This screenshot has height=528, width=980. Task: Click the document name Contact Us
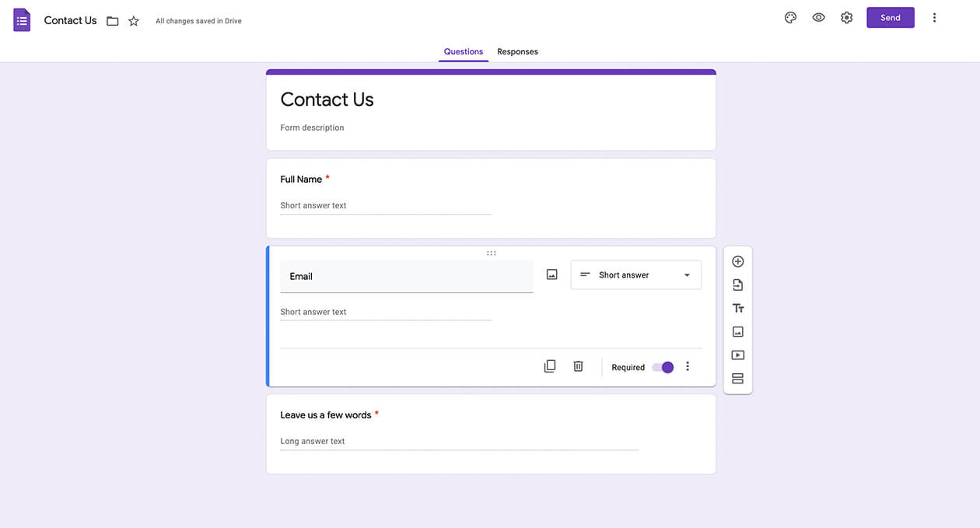70,20
